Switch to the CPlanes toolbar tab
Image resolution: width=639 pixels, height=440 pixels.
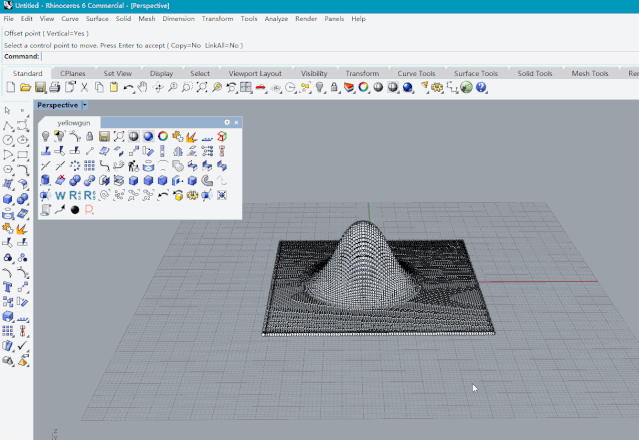pos(73,73)
